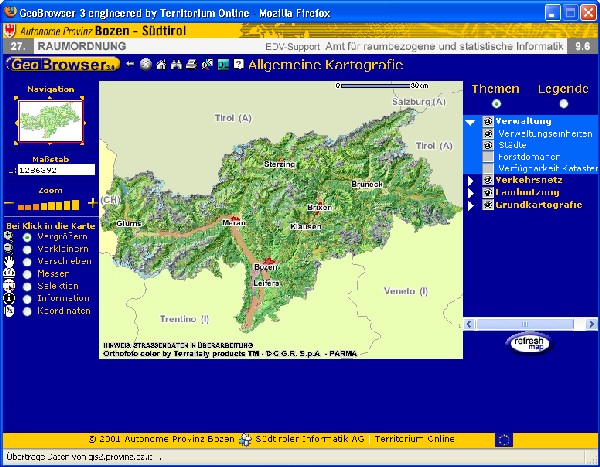Click the Bruneck city label on the map
600x467 pixels.
tap(367, 184)
